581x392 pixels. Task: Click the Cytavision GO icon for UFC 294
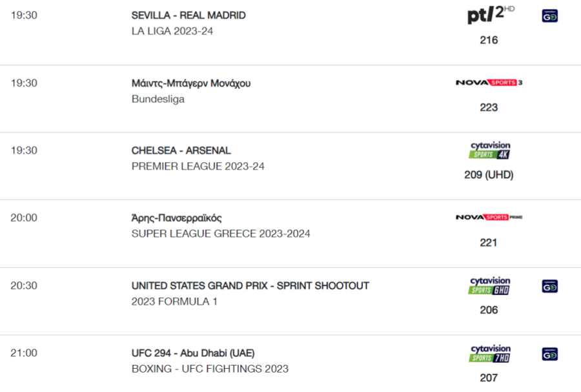549,354
